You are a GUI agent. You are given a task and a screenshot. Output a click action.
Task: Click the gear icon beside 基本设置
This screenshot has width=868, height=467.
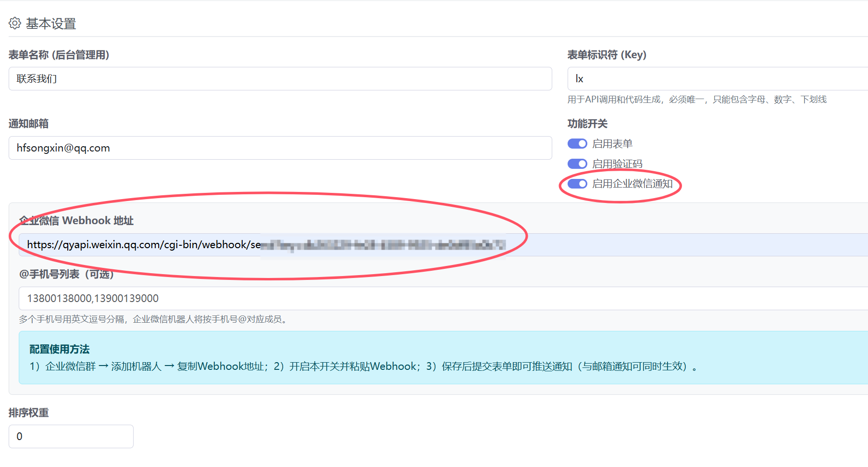tap(15, 23)
